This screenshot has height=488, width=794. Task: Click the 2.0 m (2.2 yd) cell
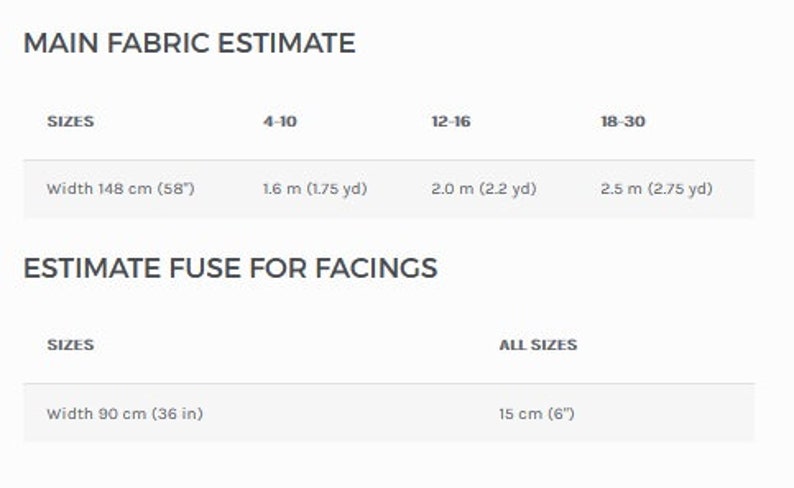click(x=484, y=189)
